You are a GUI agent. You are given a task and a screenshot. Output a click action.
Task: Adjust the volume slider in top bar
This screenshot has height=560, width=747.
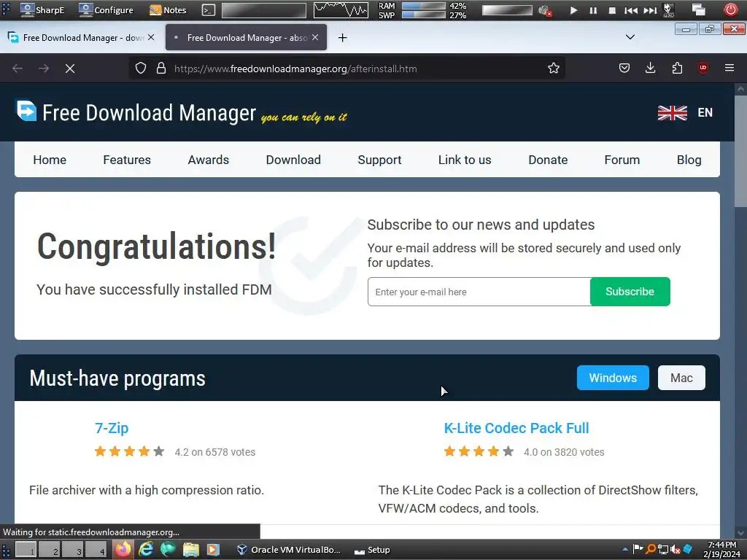click(x=507, y=10)
